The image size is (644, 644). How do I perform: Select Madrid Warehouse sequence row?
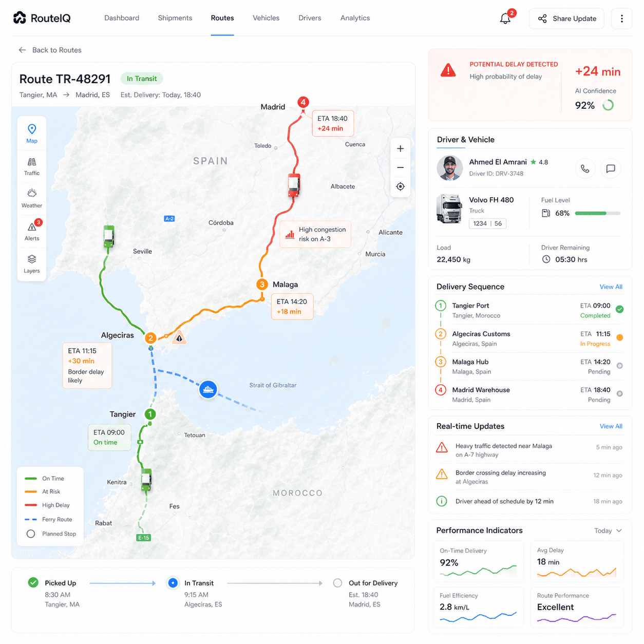(x=529, y=394)
